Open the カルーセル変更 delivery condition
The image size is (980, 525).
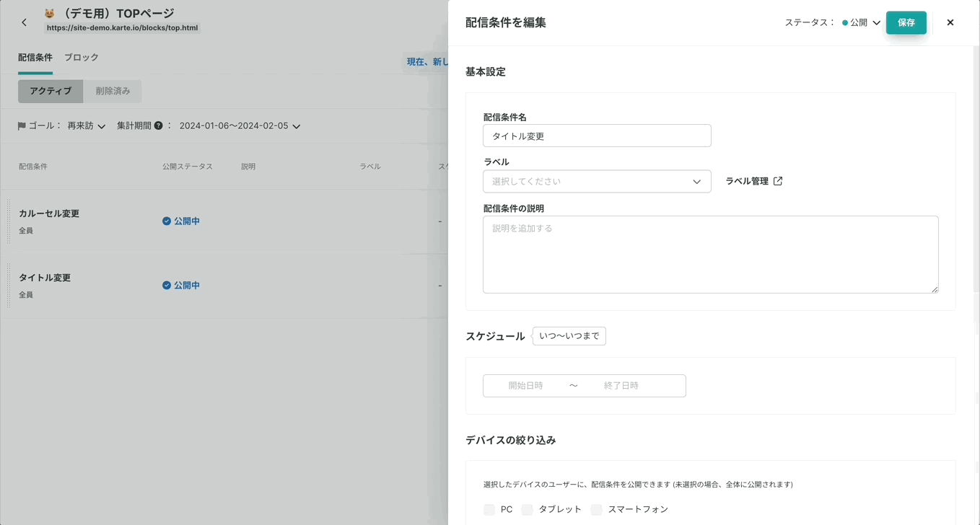point(49,213)
